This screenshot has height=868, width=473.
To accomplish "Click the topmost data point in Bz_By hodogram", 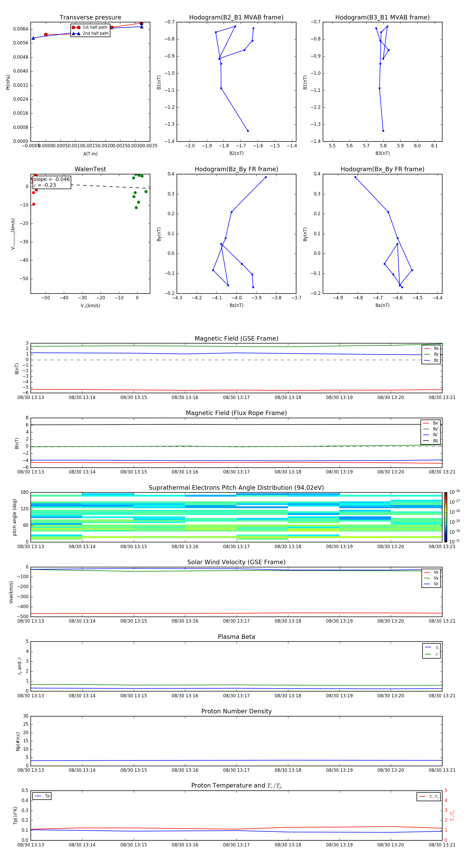I will click(x=266, y=177).
